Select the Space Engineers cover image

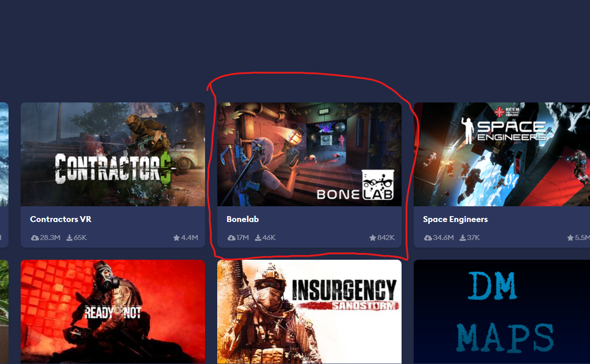point(502,154)
